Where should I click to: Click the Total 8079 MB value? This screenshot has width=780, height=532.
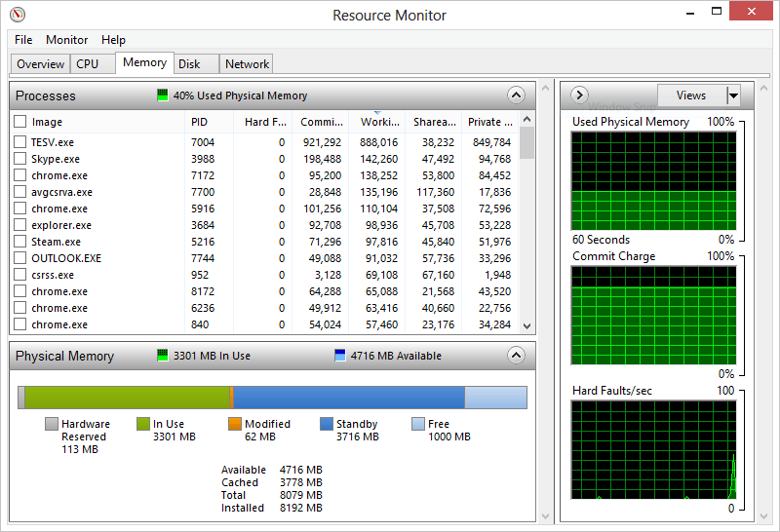coord(301,495)
